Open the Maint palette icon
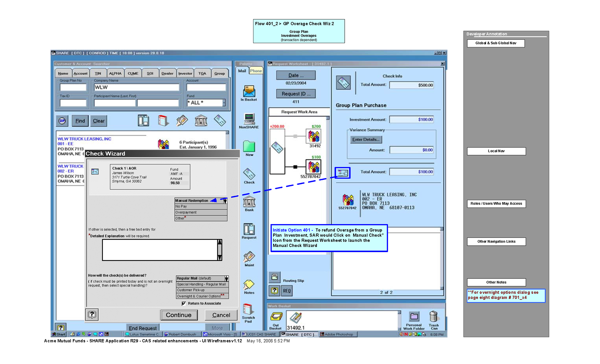 tap(249, 257)
